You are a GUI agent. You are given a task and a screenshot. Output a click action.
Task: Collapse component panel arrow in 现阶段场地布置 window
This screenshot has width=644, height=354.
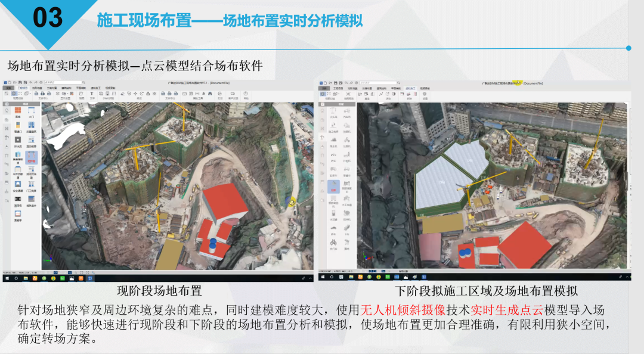[7, 104]
